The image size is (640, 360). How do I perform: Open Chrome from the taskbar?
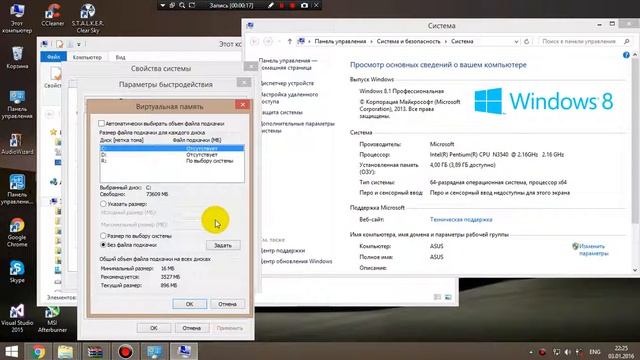tap(39, 351)
